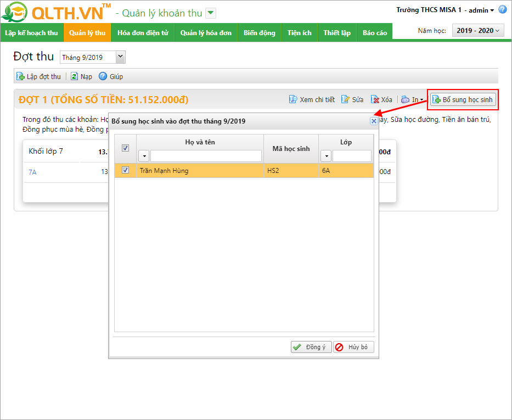Cancel with the Hủy bỏ button
Viewport: 512px width, 420px height.
353,347
